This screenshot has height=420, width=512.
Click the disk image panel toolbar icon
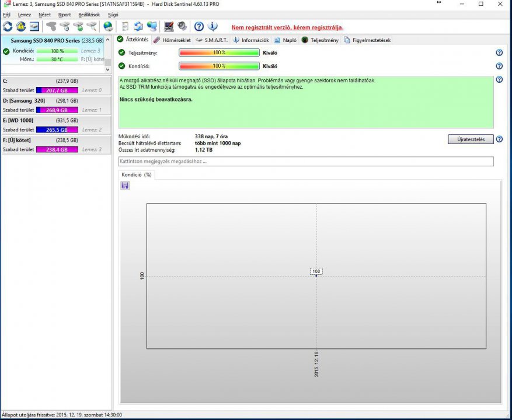[34, 26]
